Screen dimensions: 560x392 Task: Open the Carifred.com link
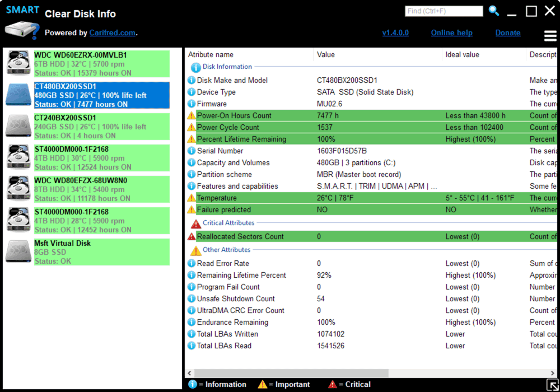point(113,33)
